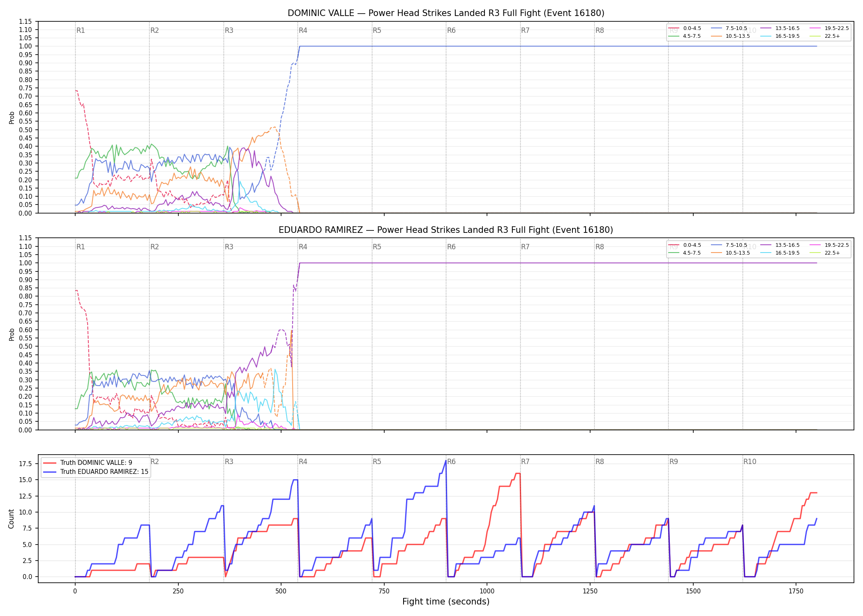
Task: Click the 'Count' y-axis label
Action: (x=11, y=519)
